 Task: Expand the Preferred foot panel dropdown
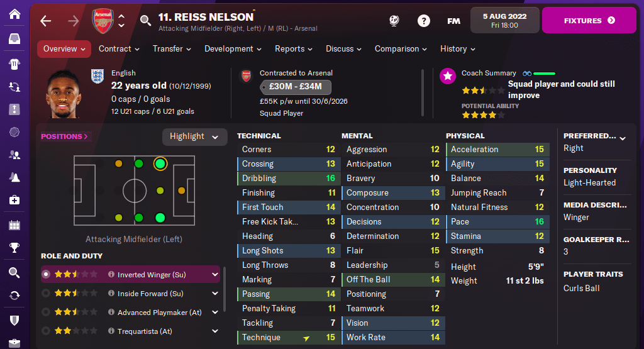point(623,136)
